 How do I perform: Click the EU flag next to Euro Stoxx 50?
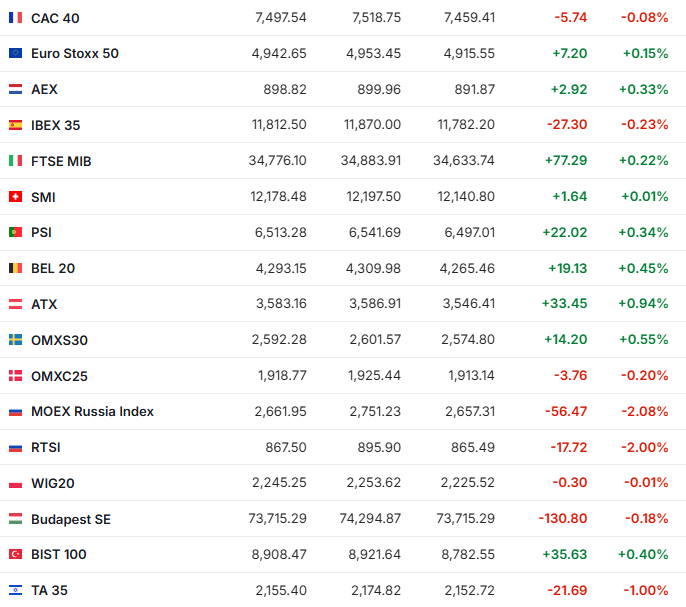pyautogui.click(x=15, y=53)
